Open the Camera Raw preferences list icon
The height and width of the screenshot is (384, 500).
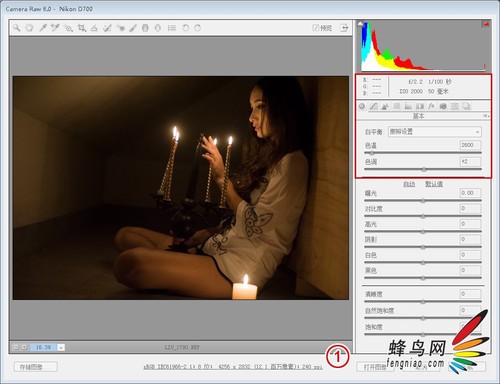172,28
